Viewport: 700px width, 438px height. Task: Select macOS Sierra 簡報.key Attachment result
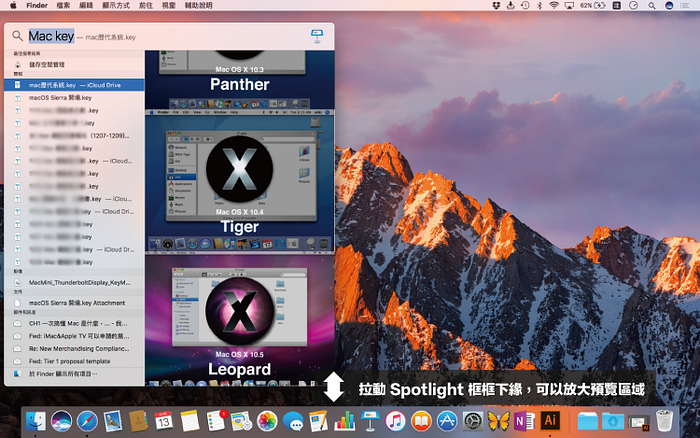[74, 303]
